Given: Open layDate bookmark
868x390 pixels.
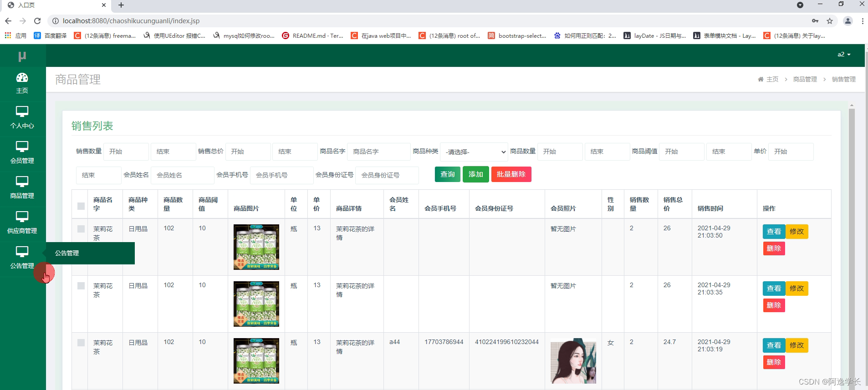Looking at the screenshot, I should coord(654,35).
